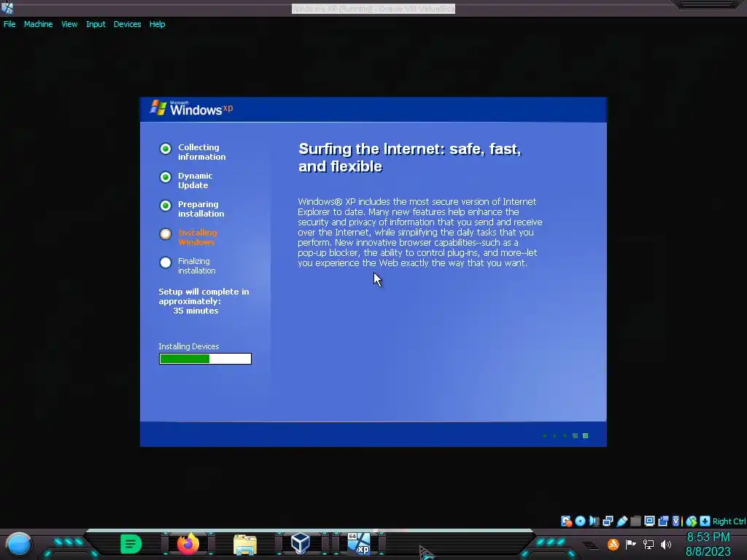
Task: Click the network adapters status icon
Action: 608,521
